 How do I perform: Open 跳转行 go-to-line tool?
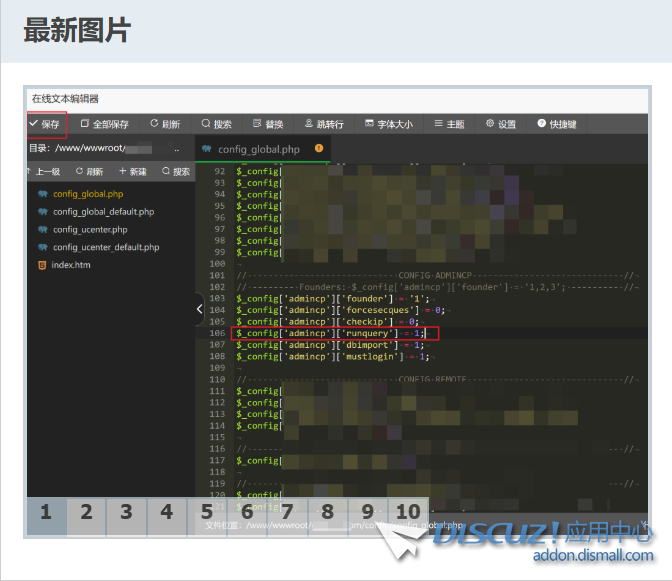click(323, 124)
